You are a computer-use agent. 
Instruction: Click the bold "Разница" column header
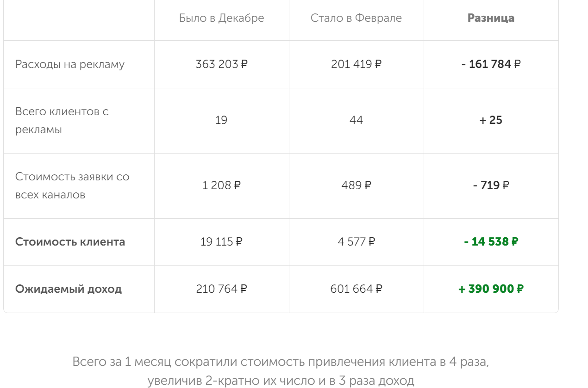[491, 18]
